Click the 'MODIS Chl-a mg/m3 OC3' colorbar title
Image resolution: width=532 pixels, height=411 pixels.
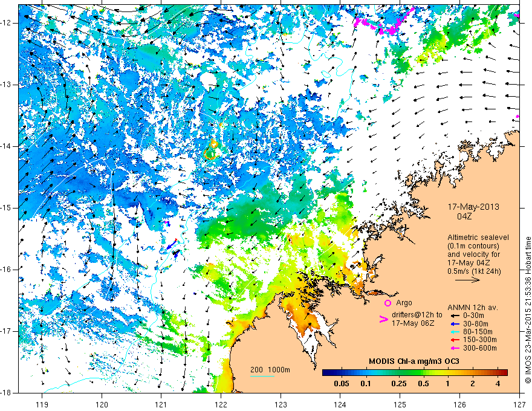click(414, 361)
